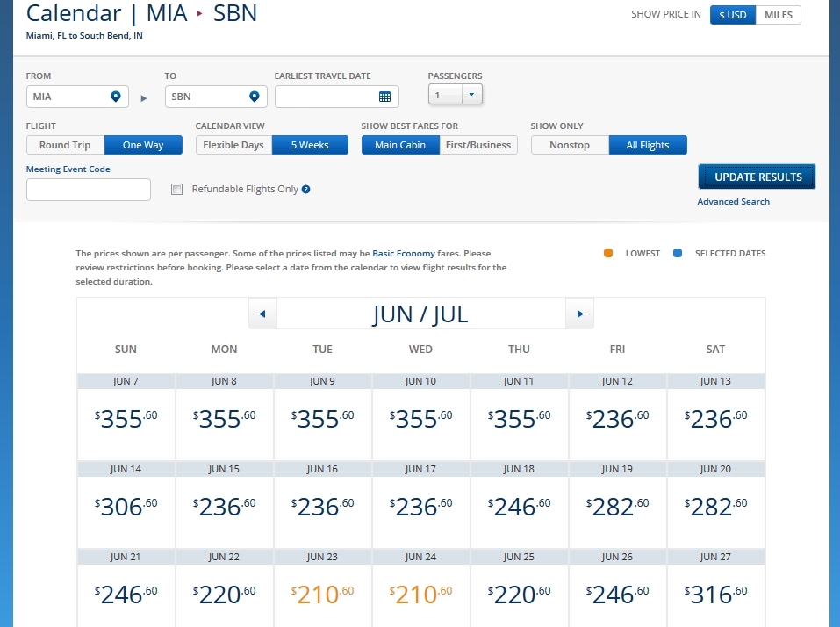The width and height of the screenshot is (840, 627).
Task: Click the location pin icon in TO field
Action: [x=254, y=97]
